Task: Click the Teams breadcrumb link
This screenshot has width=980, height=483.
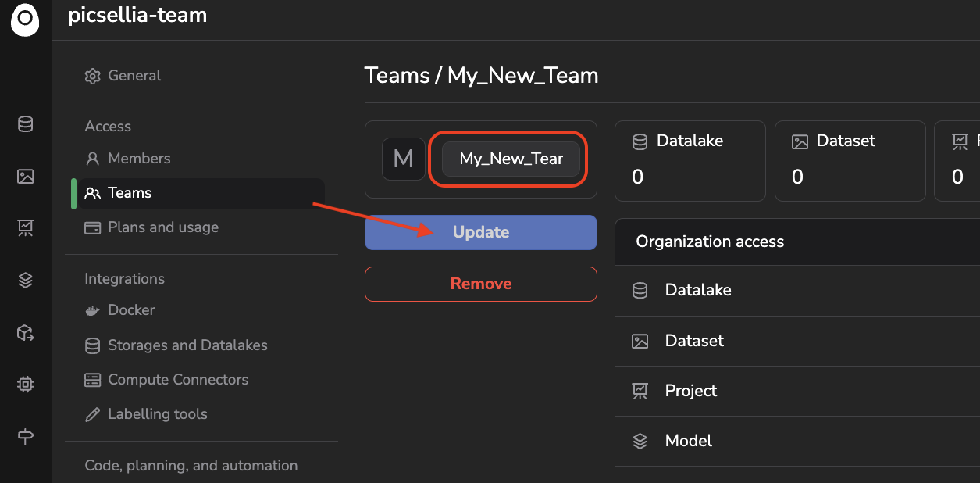Action: click(397, 76)
